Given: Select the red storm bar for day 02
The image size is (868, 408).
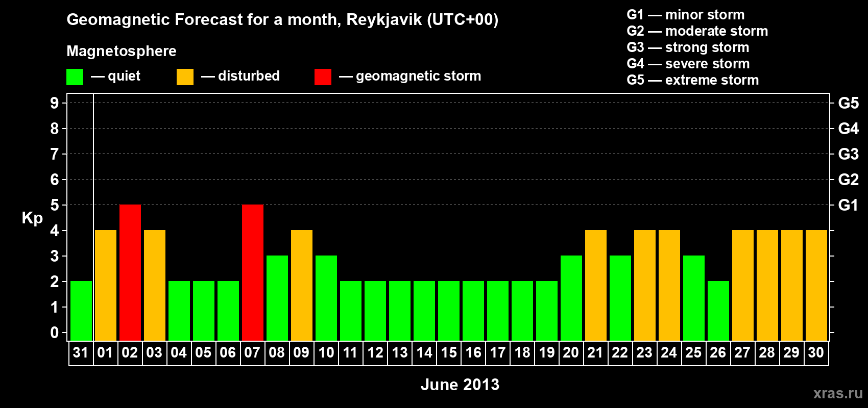Looking at the screenshot, I should pos(130,273).
